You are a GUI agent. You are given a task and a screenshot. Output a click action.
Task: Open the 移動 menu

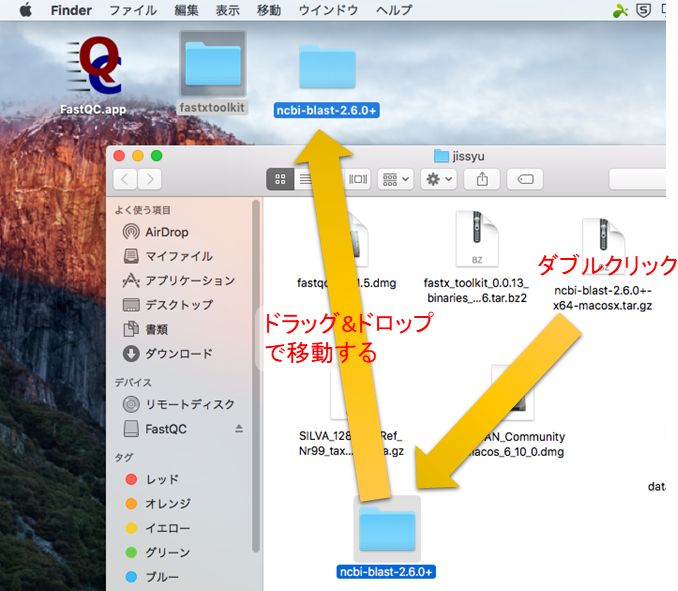pos(269,10)
